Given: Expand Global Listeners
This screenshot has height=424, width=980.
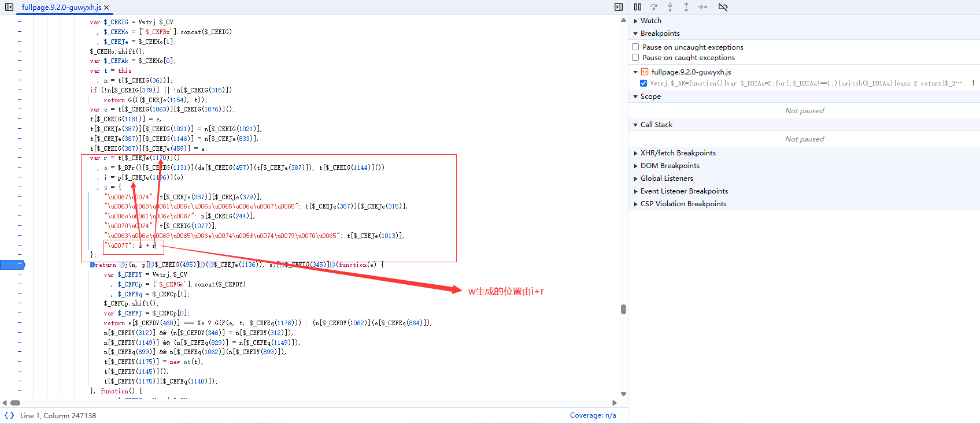Looking at the screenshot, I should point(636,178).
